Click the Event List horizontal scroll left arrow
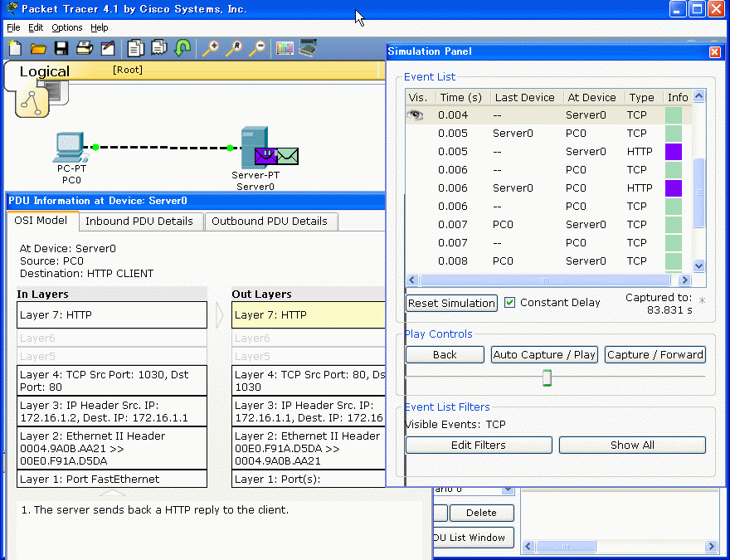Viewport: 730px width, 560px height. click(411, 280)
